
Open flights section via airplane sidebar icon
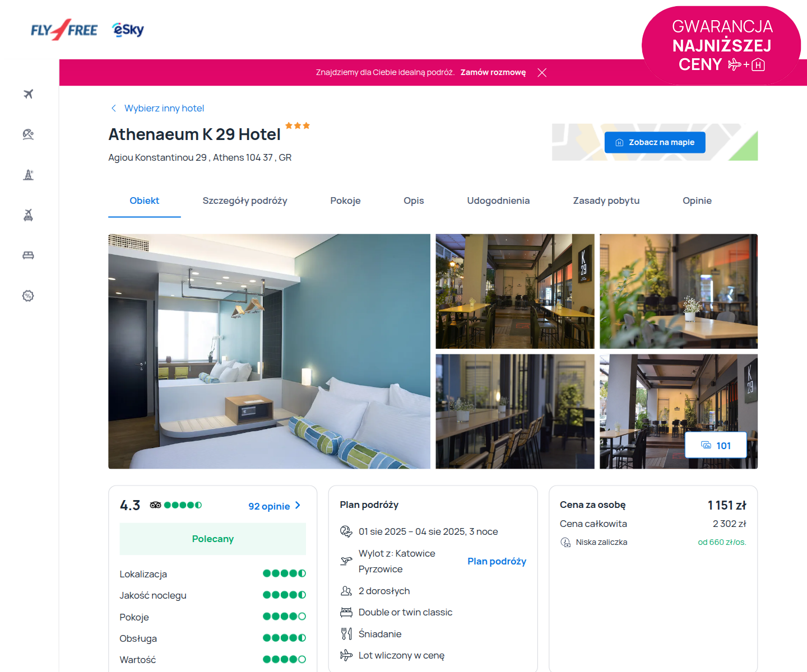(29, 94)
